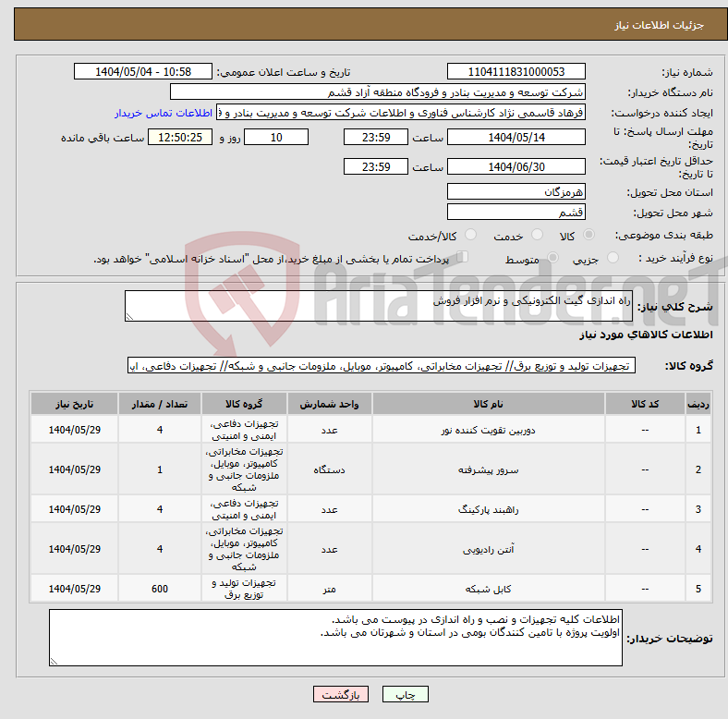The width and height of the screenshot is (728, 719).
Task: Click the quantity cell in the سرور پیشرفته row
Action: 160,469
